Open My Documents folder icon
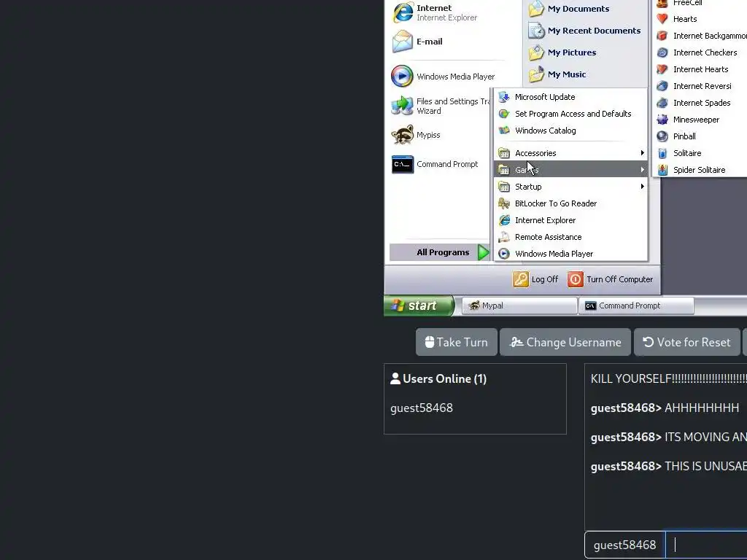Screen dimensions: 747x560 coord(536,9)
